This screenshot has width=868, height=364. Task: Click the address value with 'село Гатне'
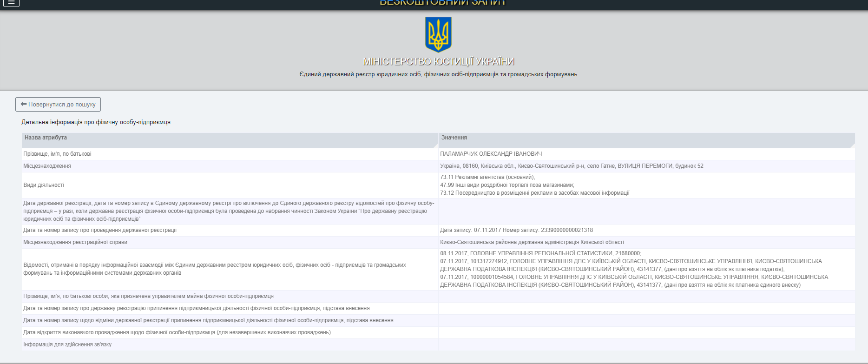pos(572,166)
